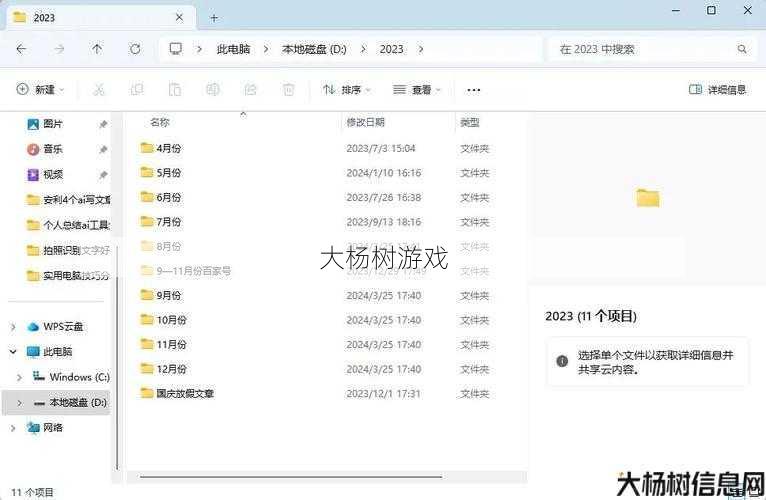766x500 pixels.
Task: Sort by the 类型 column header
Action: pyautogui.click(x=469, y=122)
